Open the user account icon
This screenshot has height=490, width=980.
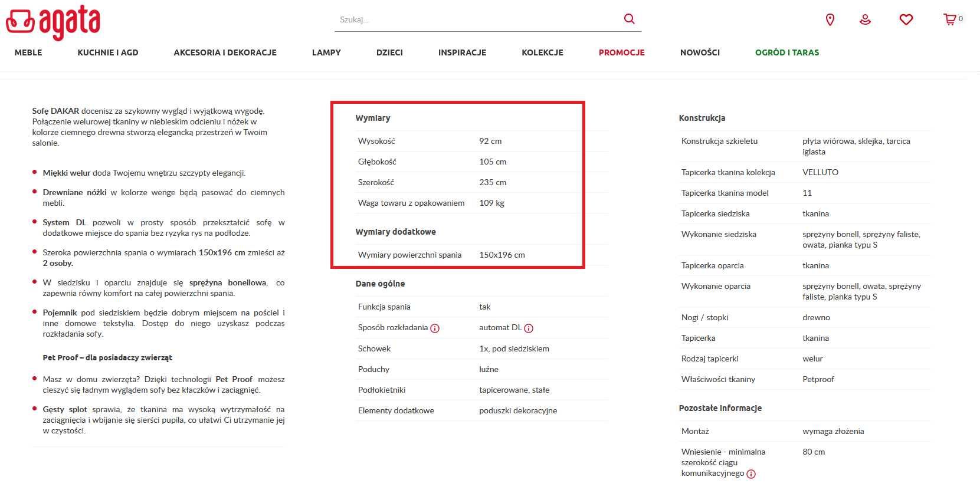coord(865,19)
